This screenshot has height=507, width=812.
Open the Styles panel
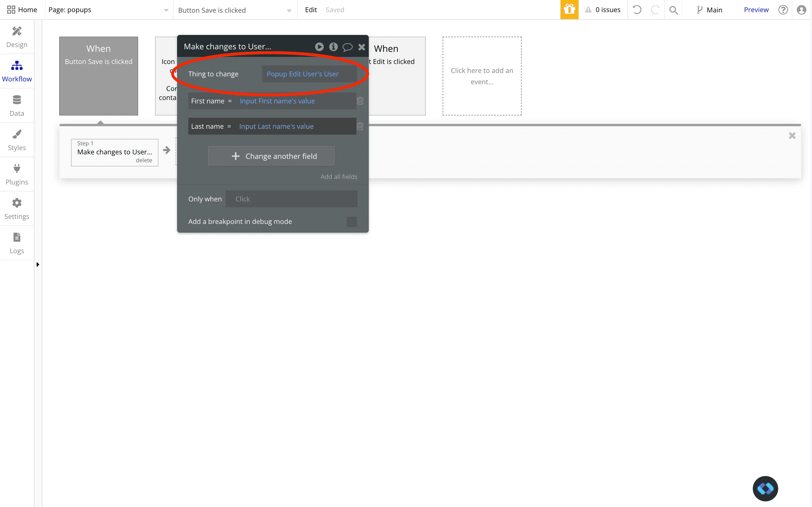click(x=17, y=140)
